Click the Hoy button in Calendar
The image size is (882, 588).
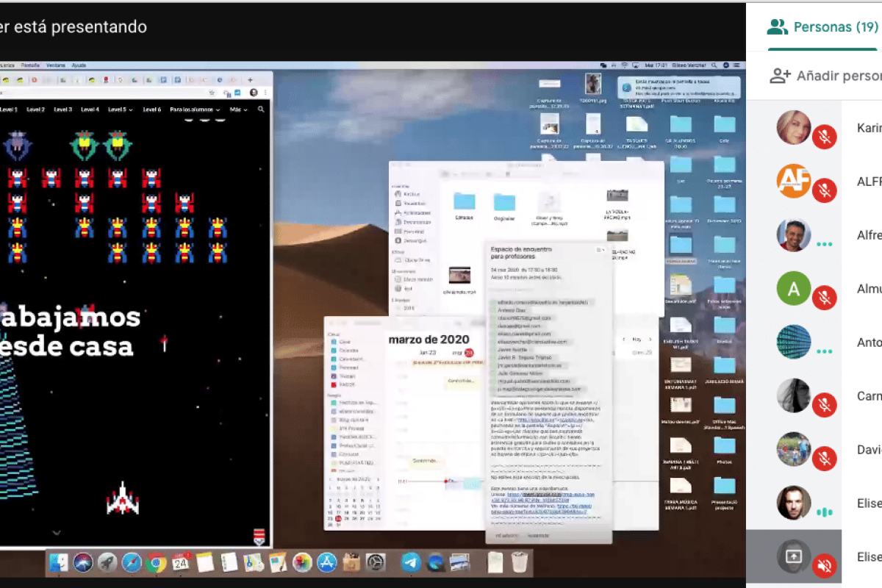click(637, 339)
